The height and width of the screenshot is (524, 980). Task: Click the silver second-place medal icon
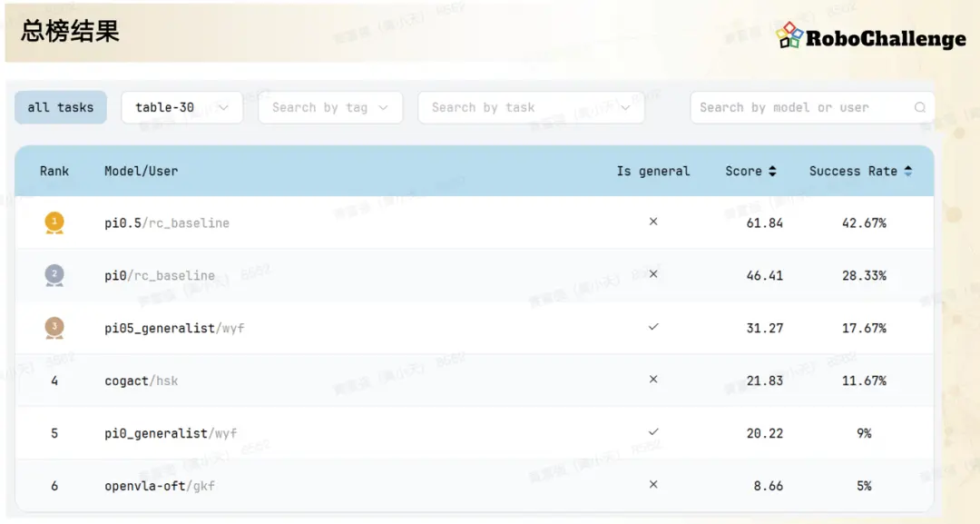54,275
